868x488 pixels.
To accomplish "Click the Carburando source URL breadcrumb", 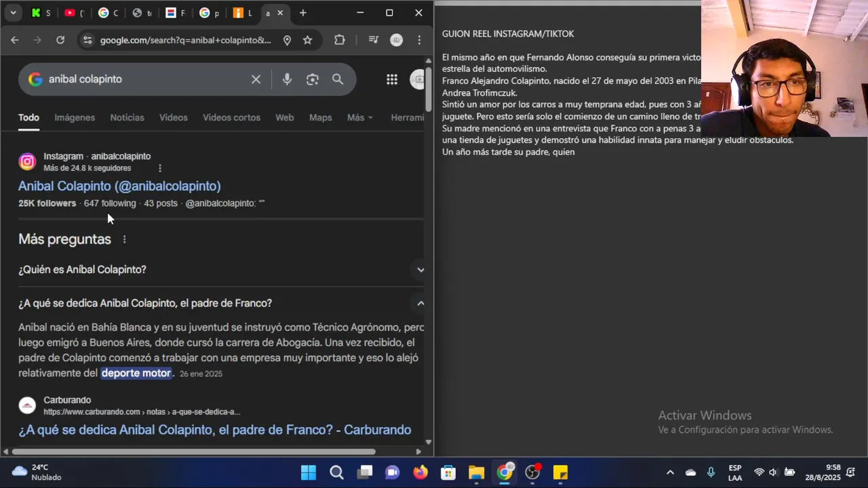I will click(x=142, y=412).
